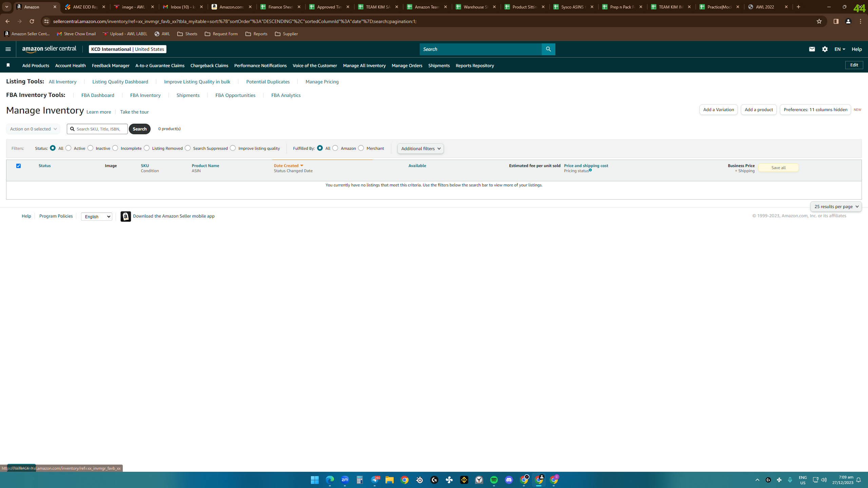Screen dimensions: 868x488
Task: Open the Listing Quality Dashboard link
Action: (120, 82)
